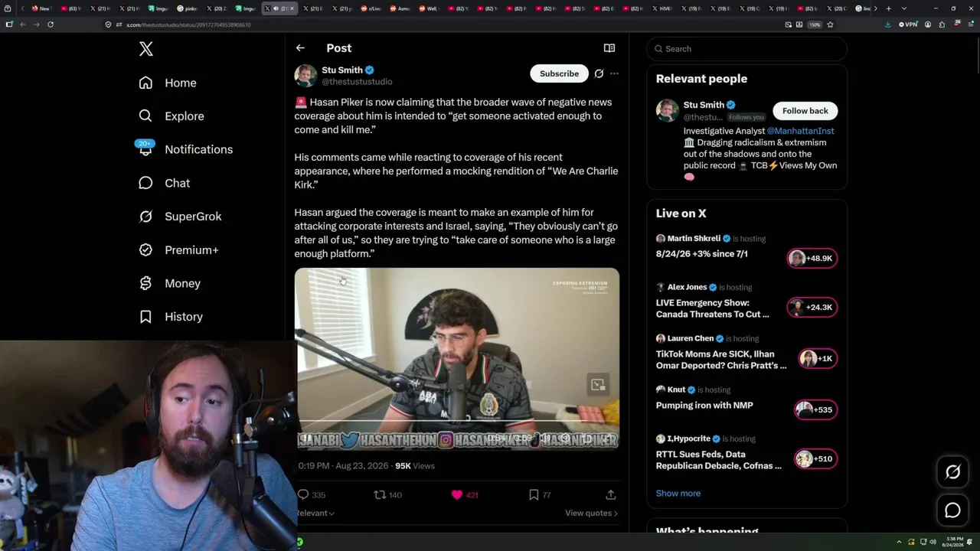
Task: Open Lauren Chen's TikTok Moms live
Action: [721, 360]
